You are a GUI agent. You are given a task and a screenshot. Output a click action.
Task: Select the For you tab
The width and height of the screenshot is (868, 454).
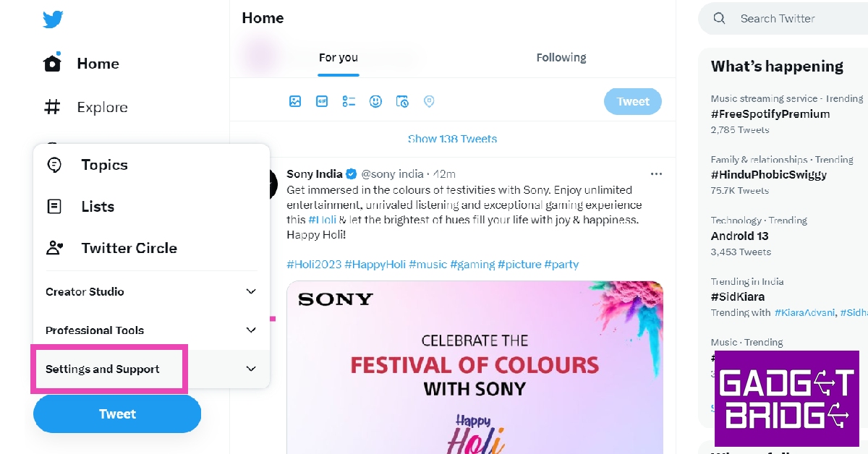click(x=339, y=58)
